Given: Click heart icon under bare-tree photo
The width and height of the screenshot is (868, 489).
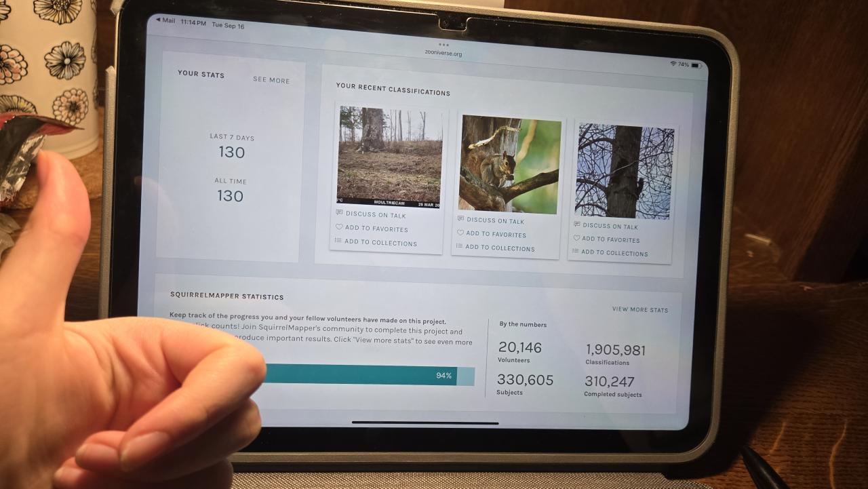Looking at the screenshot, I should 577,238.
